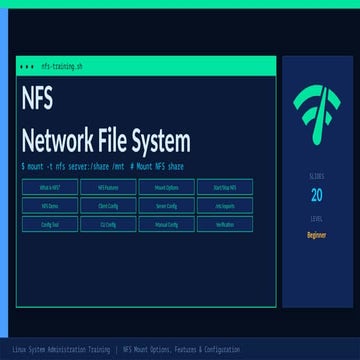Open the Config Tool topic box
Viewport: 360px width, 360px height.
(x=50, y=224)
